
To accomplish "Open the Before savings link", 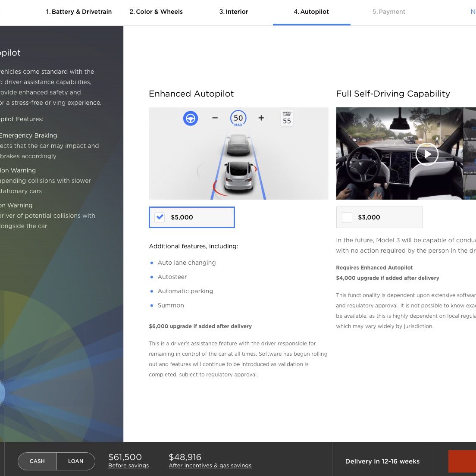I will tap(128, 466).
